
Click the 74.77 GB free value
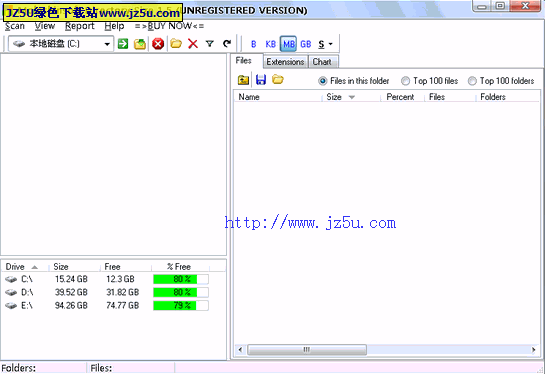123,306
